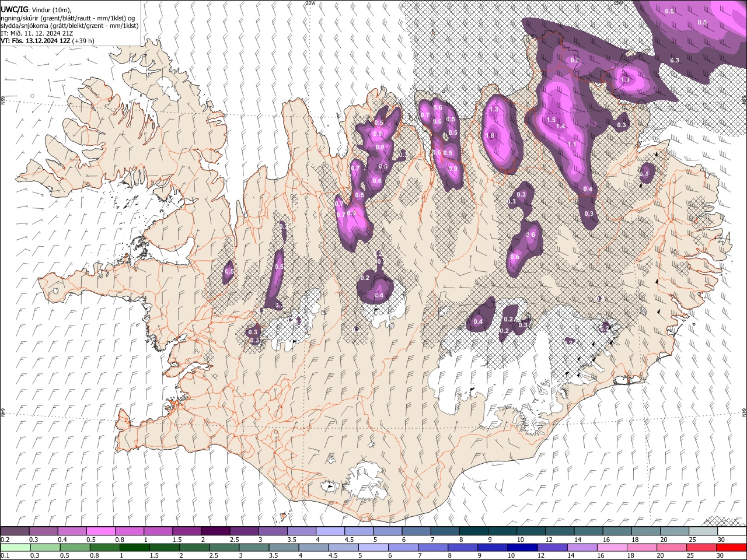747x560 pixels.
Task: Click the snow swatch between 1 and 1.5
Action: pos(158,531)
